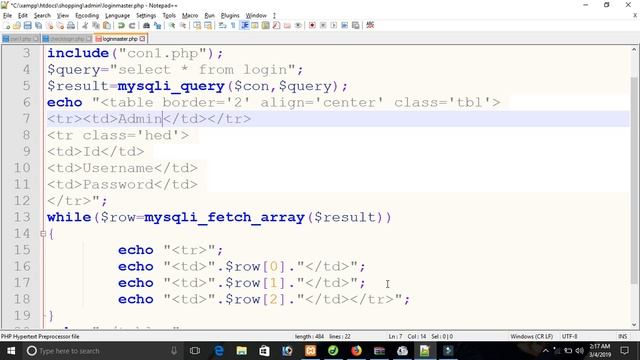This screenshot has height=360, width=640.
Task: Toggle show all characters icon
Action: pyautogui.click(x=233, y=25)
